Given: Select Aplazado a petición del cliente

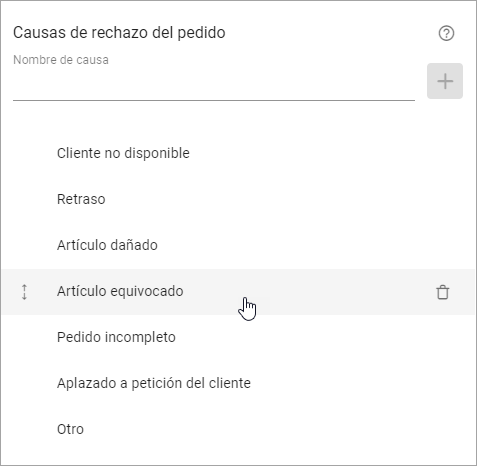Looking at the screenshot, I should (154, 383).
